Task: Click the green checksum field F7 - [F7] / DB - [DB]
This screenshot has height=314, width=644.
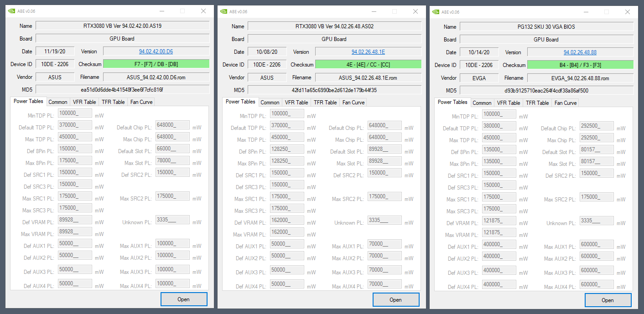Action: [156, 64]
